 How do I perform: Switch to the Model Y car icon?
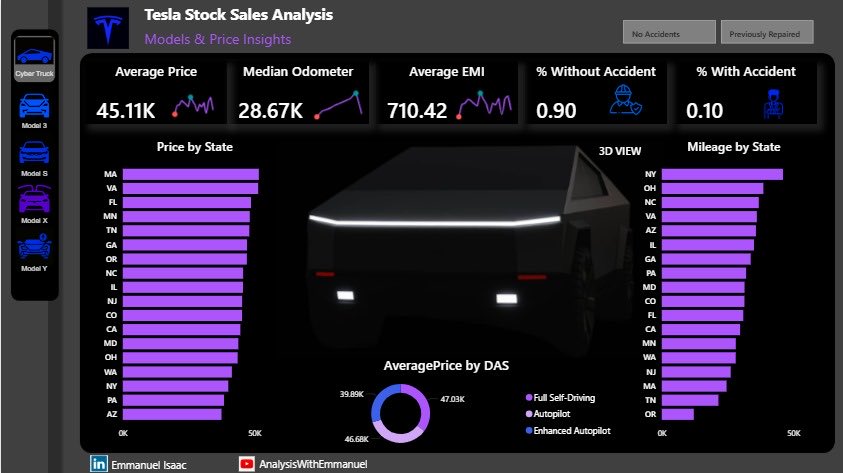(34, 247)
